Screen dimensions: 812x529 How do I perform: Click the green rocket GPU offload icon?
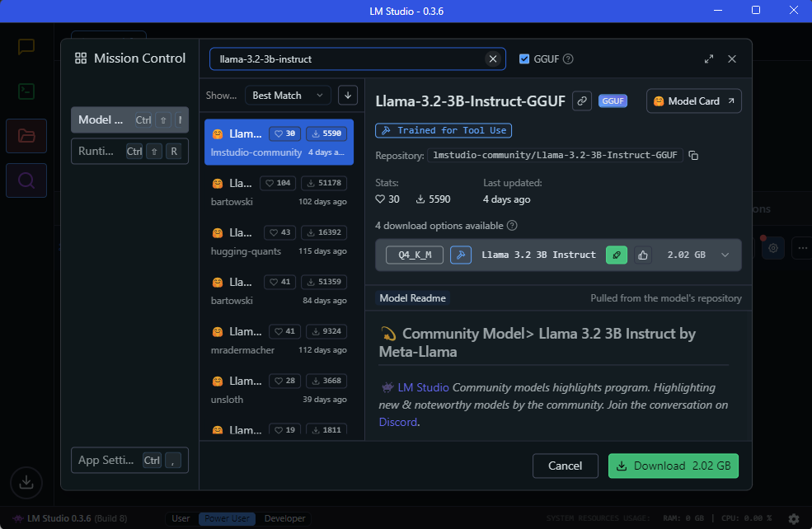coord(617,255)
